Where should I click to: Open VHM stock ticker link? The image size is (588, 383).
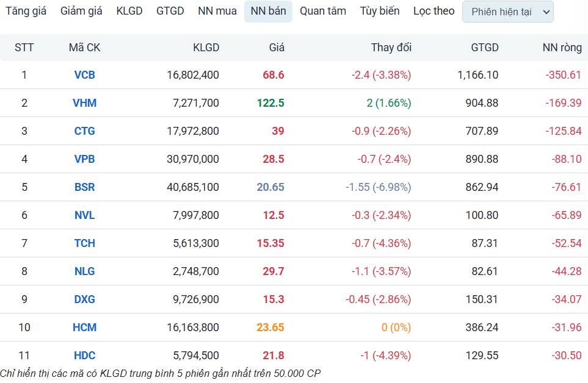(x=84, y=103)
